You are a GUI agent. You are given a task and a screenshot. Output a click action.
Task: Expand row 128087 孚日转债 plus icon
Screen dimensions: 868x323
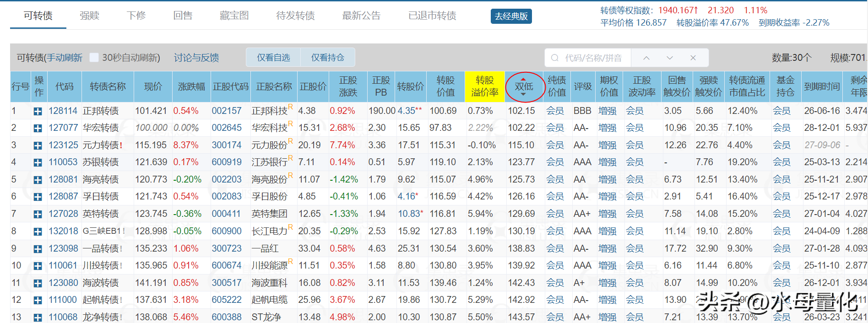38,197
